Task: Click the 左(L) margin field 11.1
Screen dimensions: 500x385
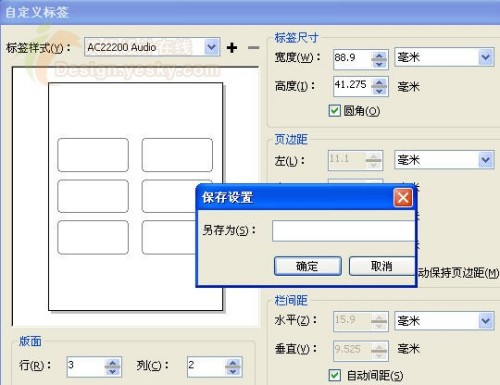Action: coord(347,160)
